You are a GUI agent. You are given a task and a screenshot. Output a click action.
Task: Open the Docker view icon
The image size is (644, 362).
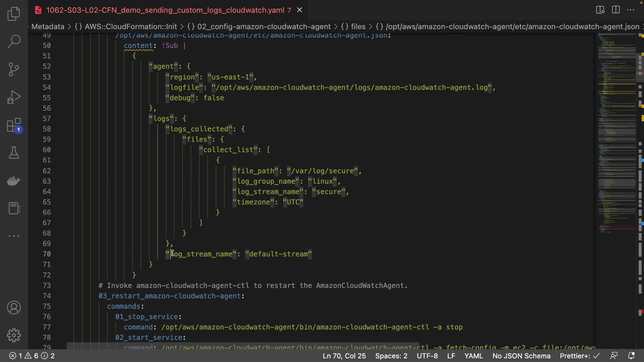click(x=14, y=181)
